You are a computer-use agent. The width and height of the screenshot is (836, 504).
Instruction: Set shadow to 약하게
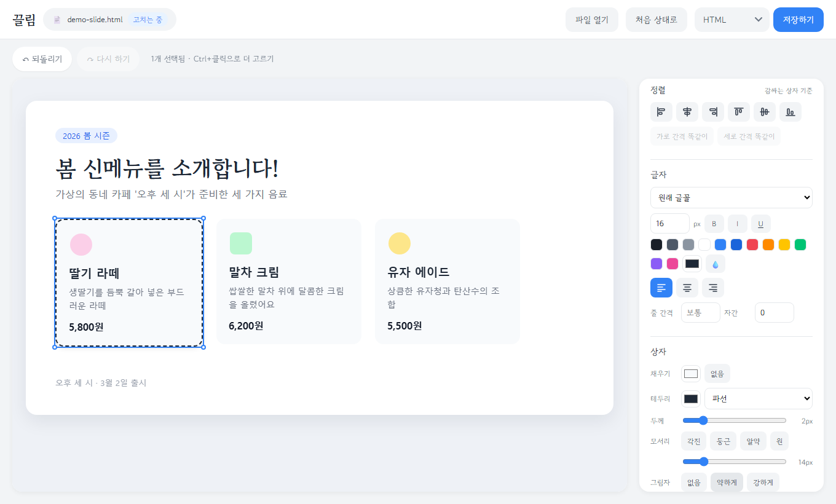727,482
